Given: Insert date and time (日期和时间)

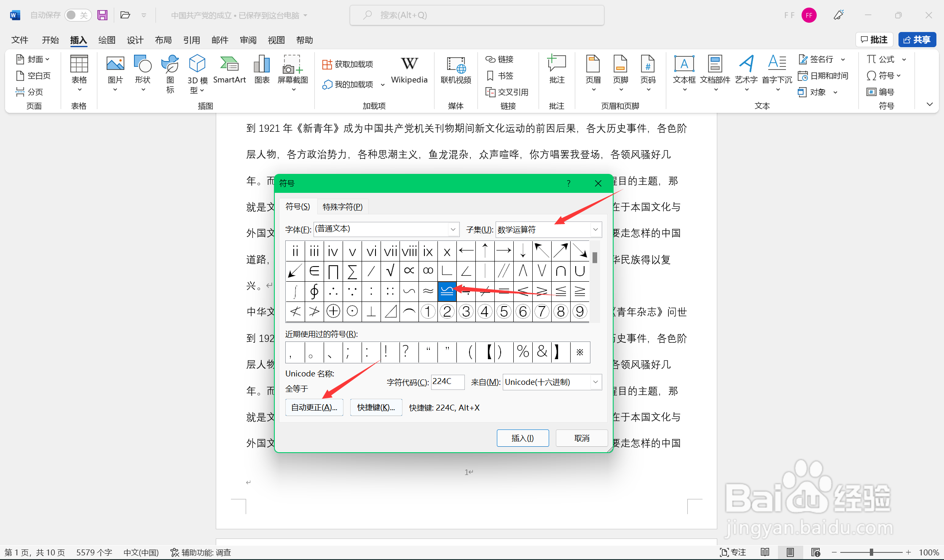Looking at the screenshot, I should point(823,76).
